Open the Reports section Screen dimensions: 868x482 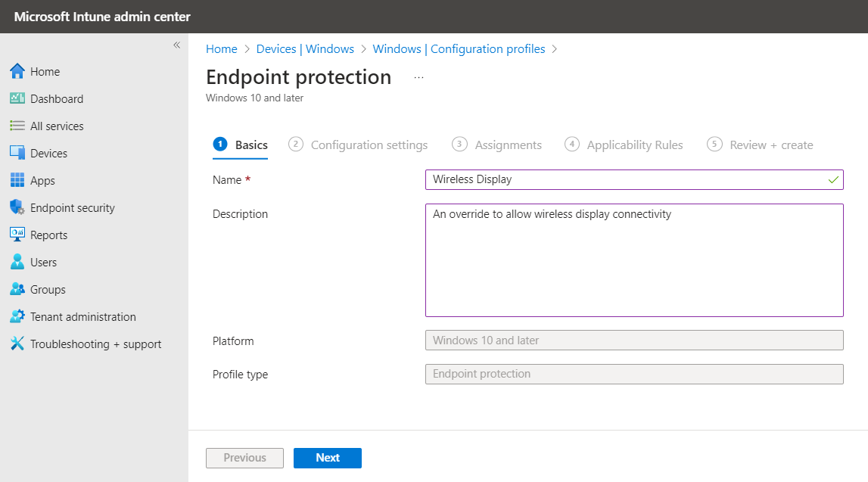49,235
